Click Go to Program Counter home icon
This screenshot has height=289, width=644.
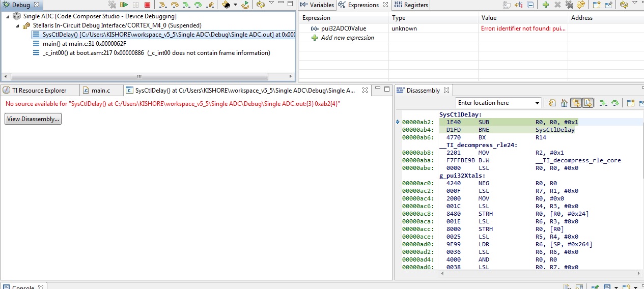564,103
